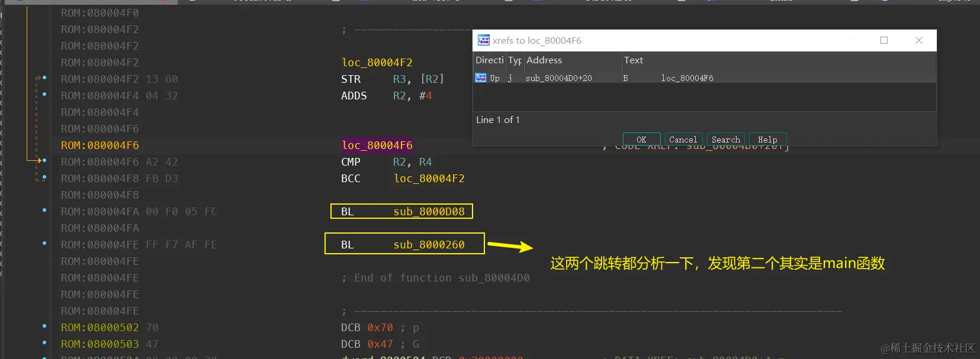Click DCB value 0x47
Image resolution: width=980 pixels, height=359 pixels.
380,344
